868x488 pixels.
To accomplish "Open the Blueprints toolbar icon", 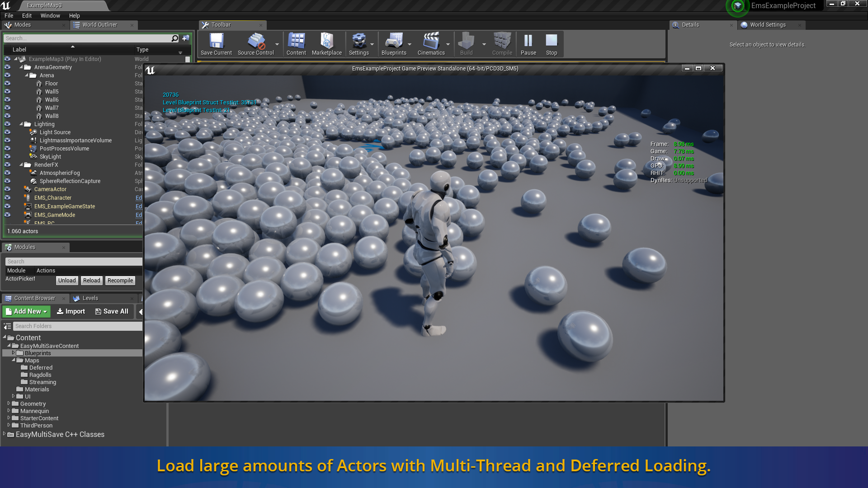I will [x=394, y=44].
